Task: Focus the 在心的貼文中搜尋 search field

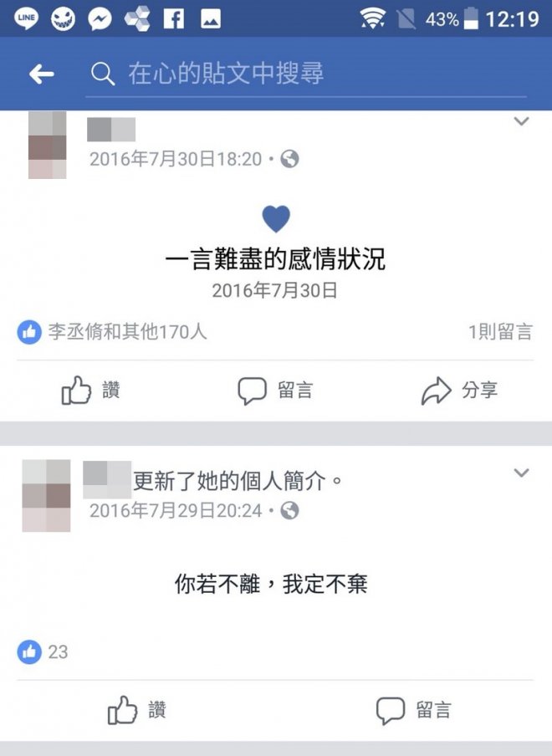Action: point(306,74)
